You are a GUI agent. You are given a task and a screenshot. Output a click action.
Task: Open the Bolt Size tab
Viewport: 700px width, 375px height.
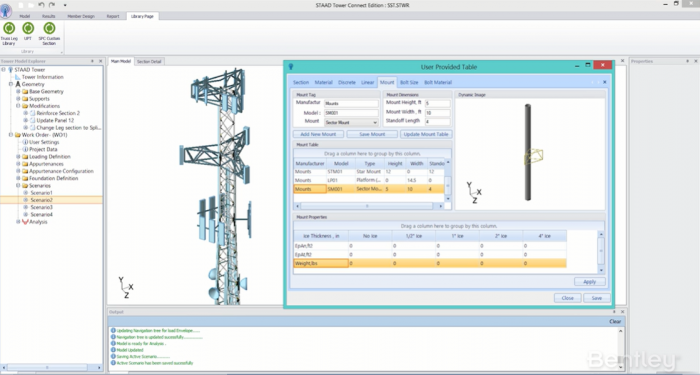pyautogui.click(x=409, y=82)
